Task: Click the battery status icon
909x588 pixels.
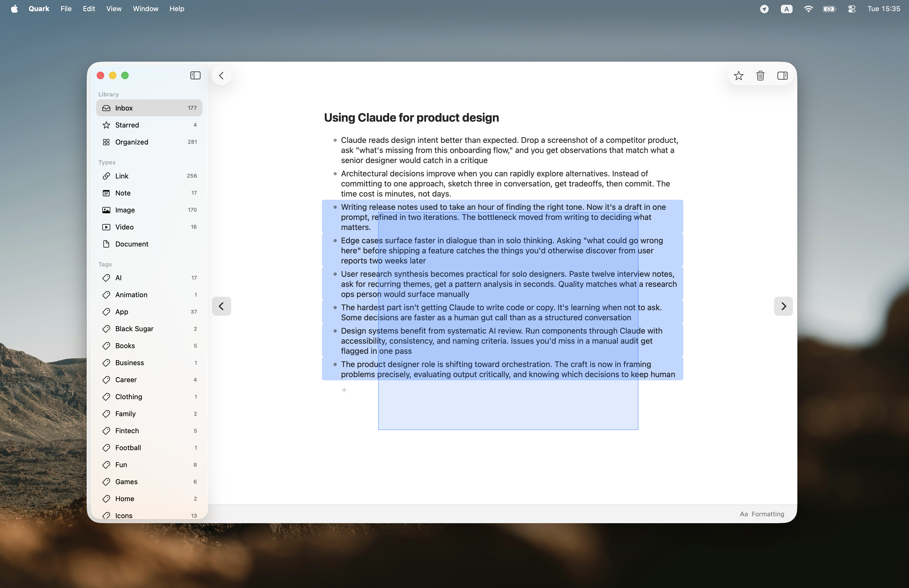Action: [829, 9]
